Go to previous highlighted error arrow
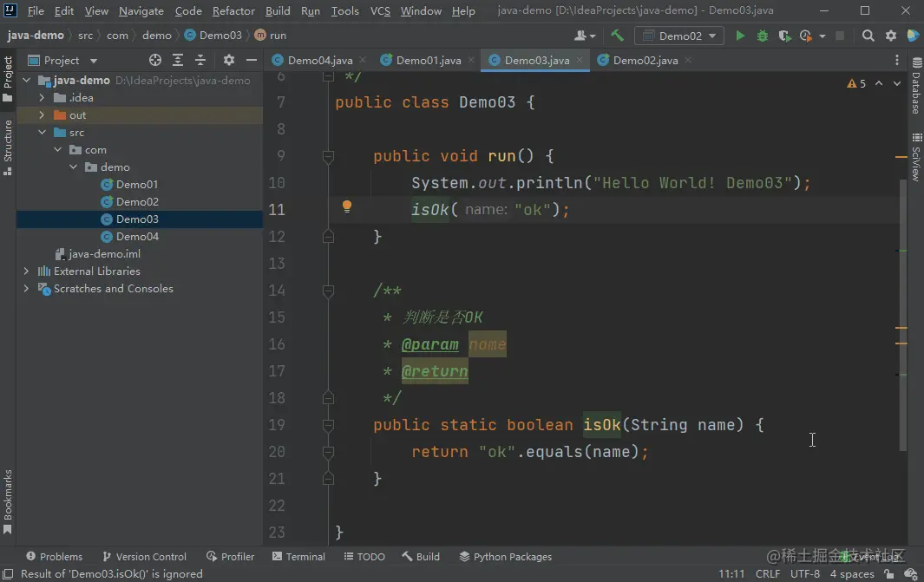 click(x=879, y=83)
